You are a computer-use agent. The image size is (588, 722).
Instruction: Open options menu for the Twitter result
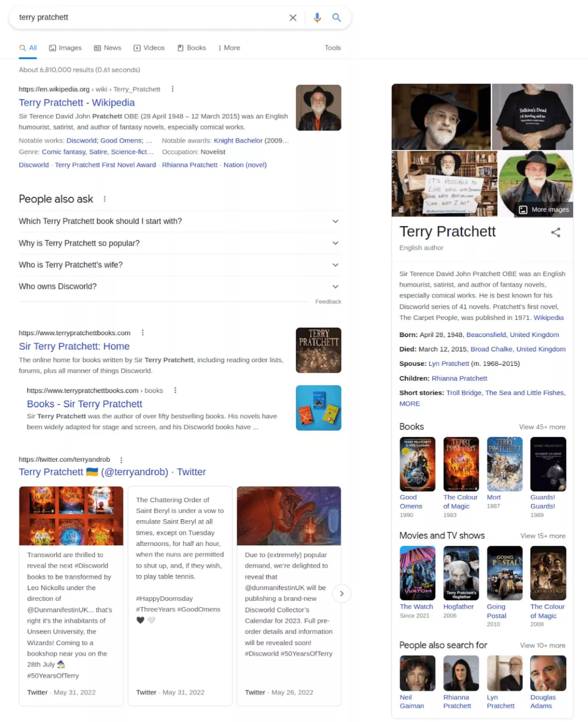pyautogui.click(x=121, y=460)
